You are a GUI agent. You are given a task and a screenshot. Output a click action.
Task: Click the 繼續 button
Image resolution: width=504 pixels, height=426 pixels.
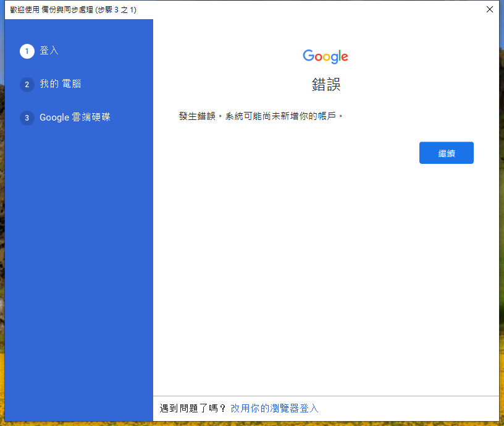point(446,153)
